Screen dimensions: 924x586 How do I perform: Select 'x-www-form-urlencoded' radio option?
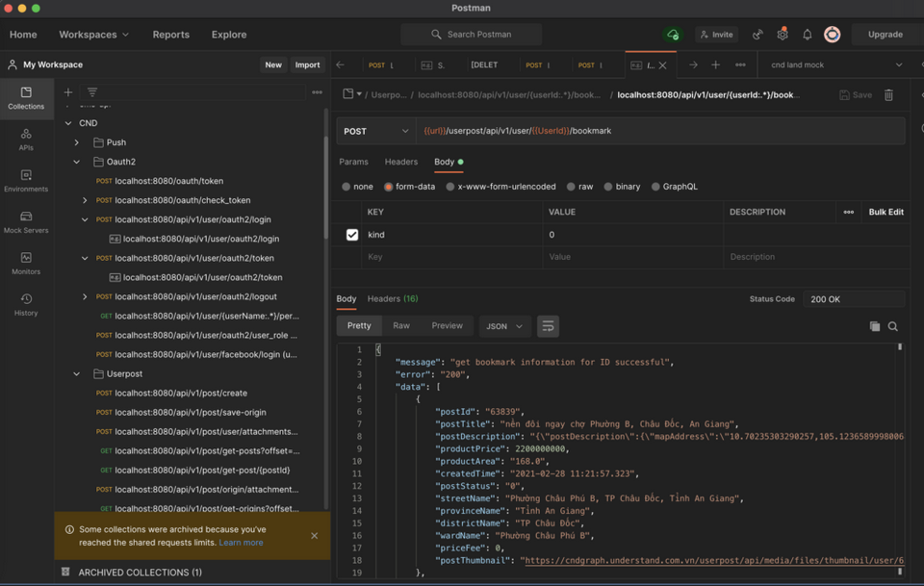(x=449, y=187)
